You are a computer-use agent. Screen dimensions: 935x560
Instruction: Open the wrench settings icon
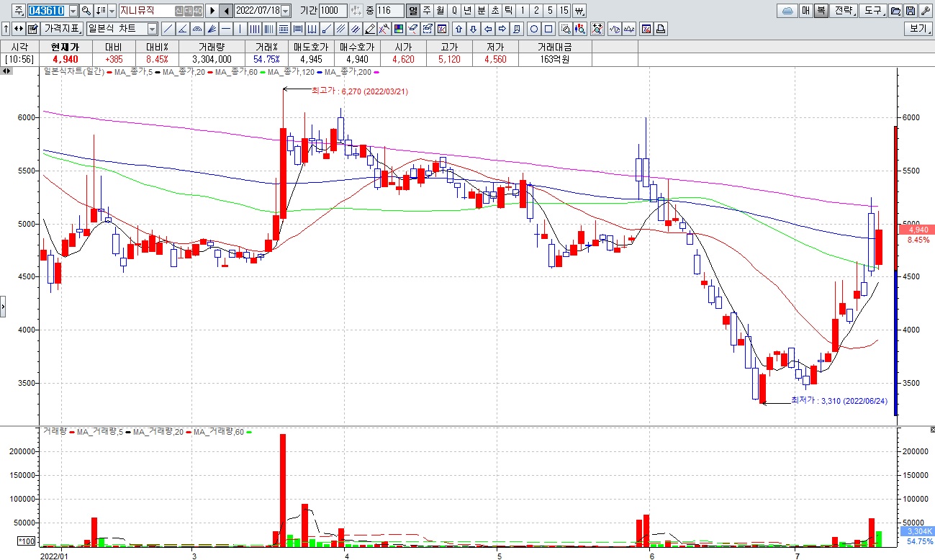pyautogui.click(x=926, y=11)
